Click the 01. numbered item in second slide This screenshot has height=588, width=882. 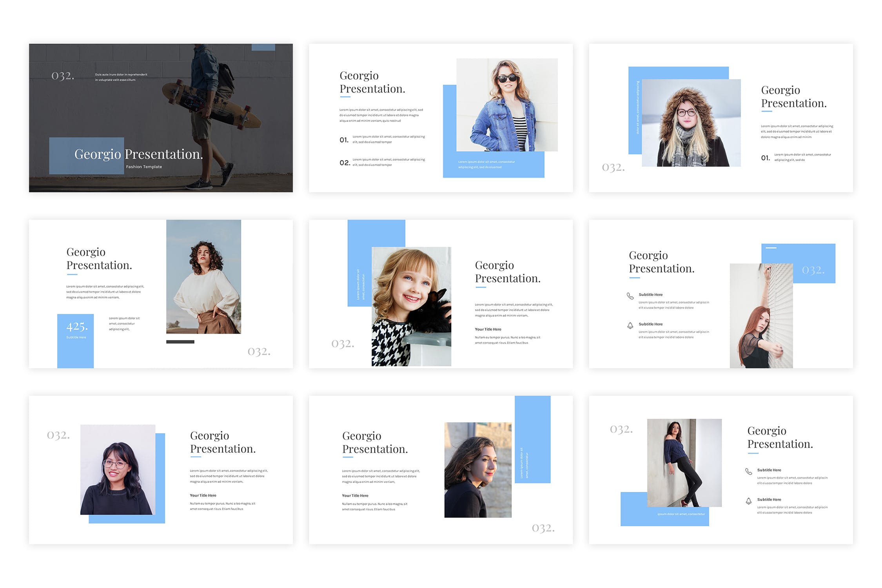(344, 140)
